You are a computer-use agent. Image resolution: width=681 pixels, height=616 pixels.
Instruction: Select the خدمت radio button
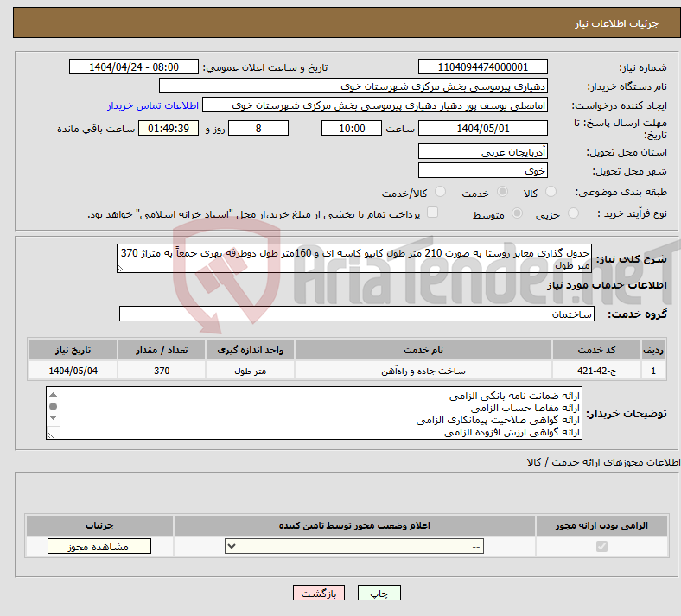[x=502, y=192]
